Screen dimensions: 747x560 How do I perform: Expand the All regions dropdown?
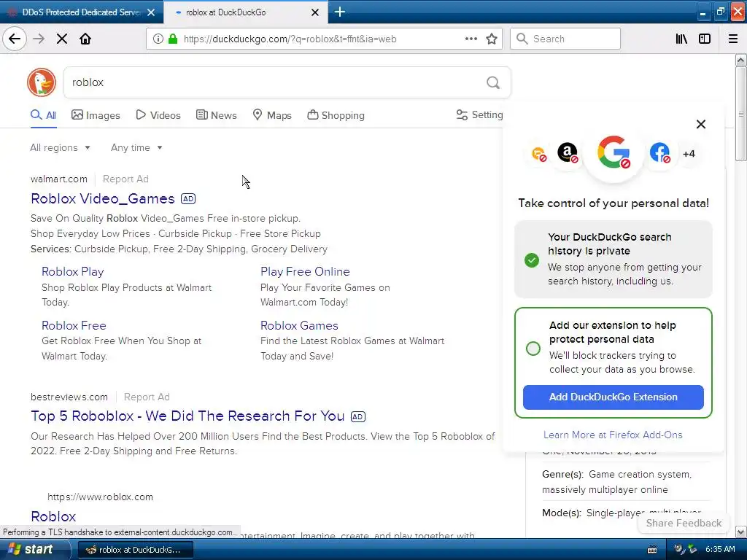point(60,147)
